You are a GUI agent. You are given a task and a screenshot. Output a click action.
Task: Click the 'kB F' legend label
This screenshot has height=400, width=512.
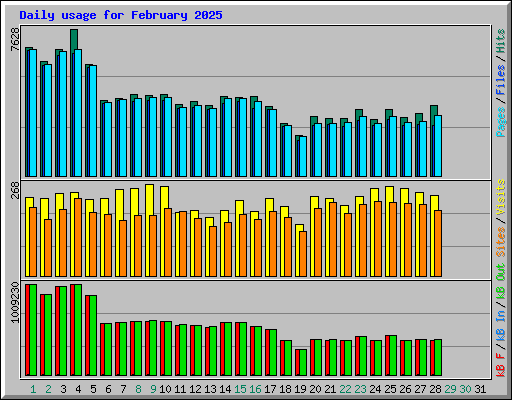coord(501,364)
